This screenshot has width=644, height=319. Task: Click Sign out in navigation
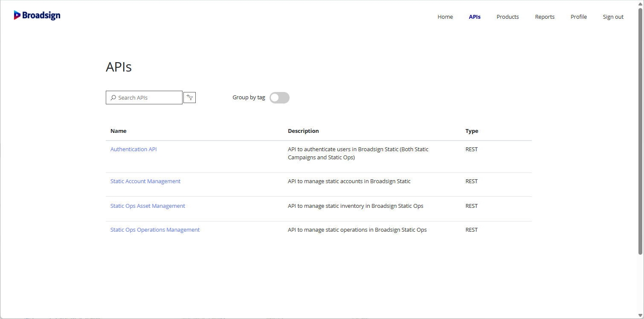[613, 17]
